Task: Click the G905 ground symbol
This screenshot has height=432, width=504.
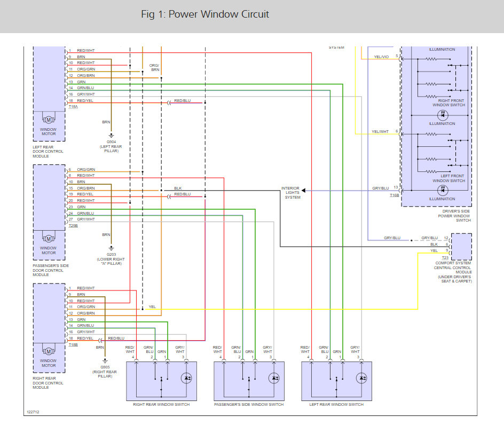Action: [x=105, y=361]
